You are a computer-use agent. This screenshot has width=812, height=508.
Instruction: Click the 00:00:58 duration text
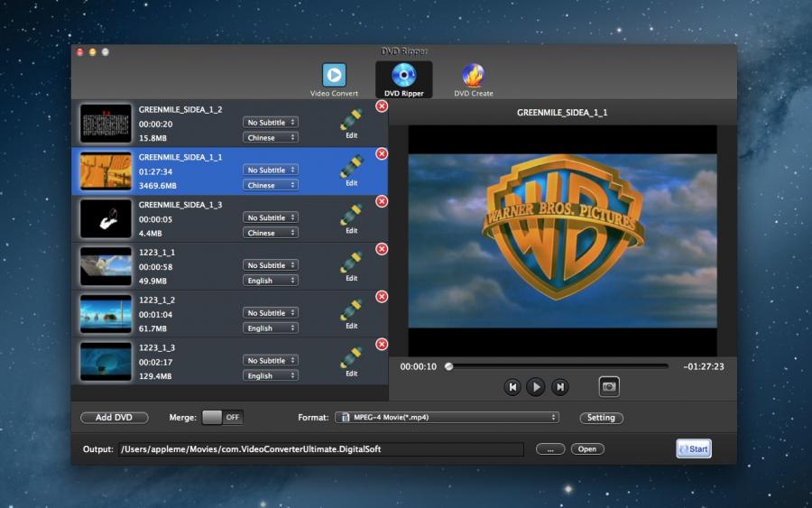pos(155,267)
